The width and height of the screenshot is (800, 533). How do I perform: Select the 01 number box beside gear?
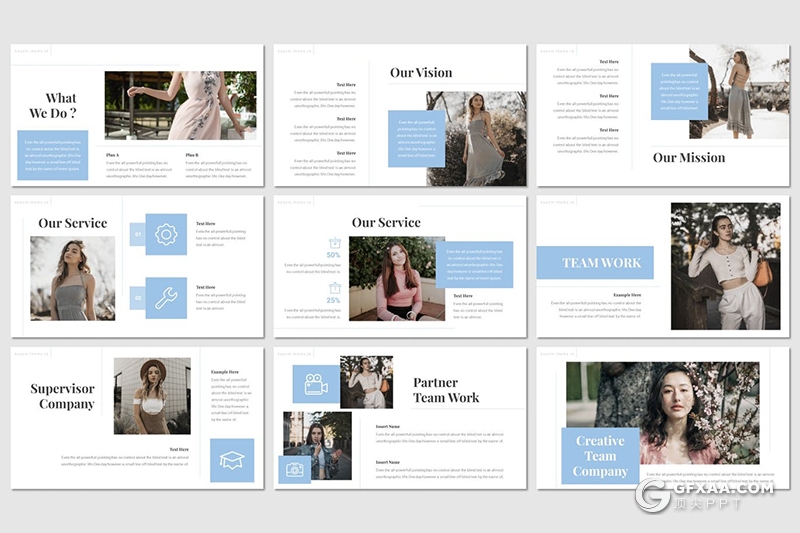(138, 235)
